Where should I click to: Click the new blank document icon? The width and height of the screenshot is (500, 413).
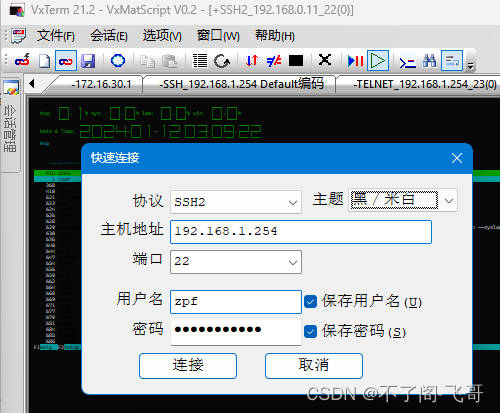click(x=44, y=61)
